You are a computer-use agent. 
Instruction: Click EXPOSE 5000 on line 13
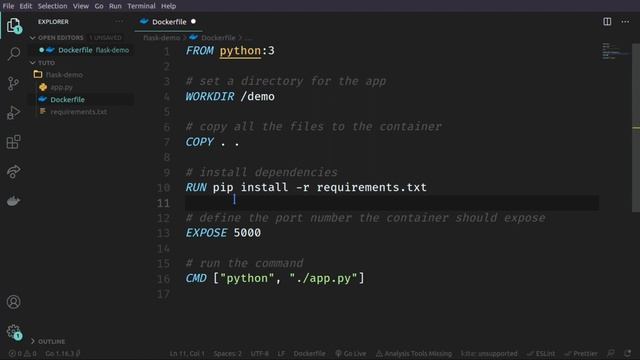pos(223,233)
